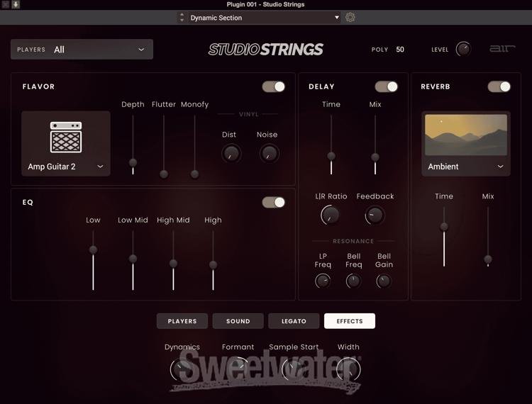Click the EQ Low slider handle

pyautogui.click(x=93, y=249)
